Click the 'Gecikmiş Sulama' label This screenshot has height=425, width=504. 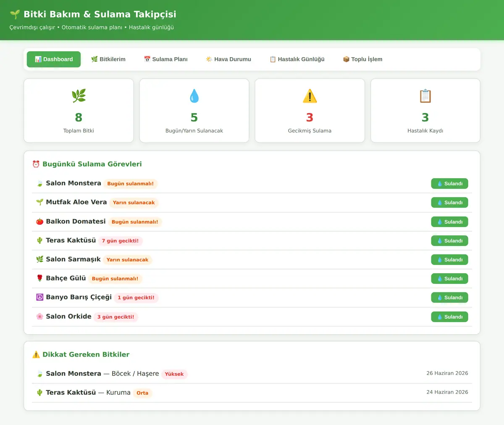pyautogui.click(x=310, y=131)
